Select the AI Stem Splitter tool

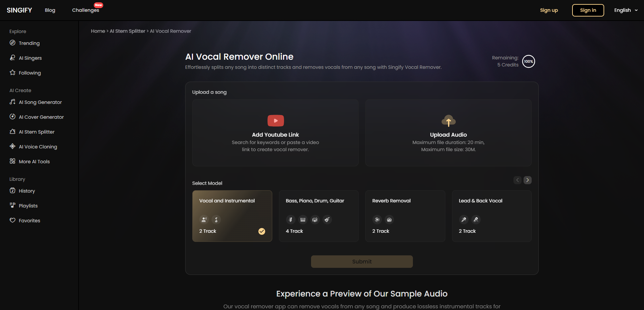point(36,132)
